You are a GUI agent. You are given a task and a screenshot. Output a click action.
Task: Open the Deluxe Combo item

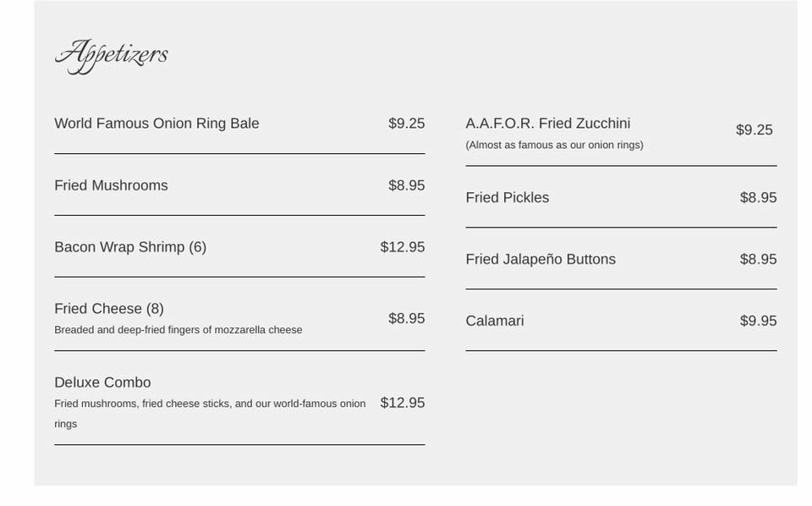(102, 382)
